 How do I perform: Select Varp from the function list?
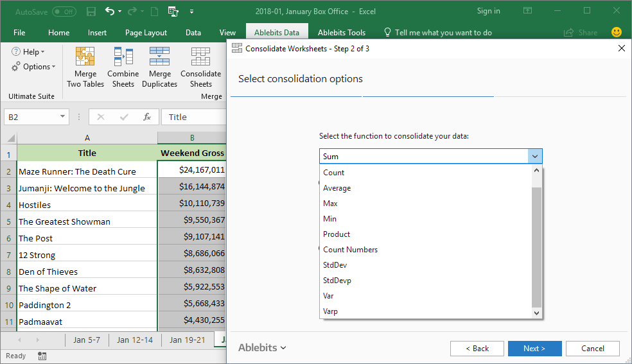coord(426,311)
